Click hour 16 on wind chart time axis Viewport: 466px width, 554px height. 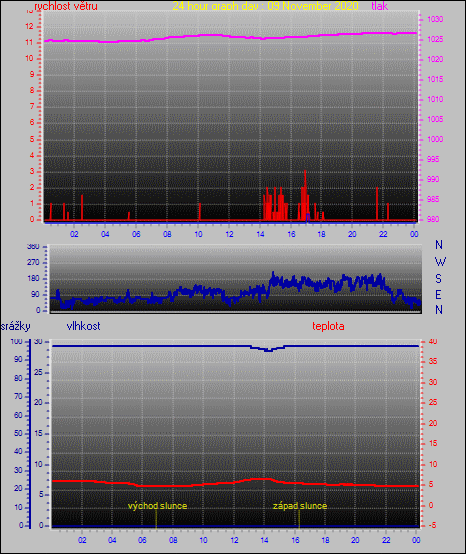coord(291,234)
